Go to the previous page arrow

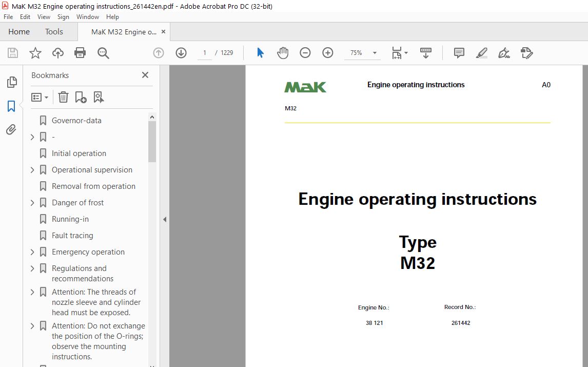pyautogui.click(x=159, y=53)
